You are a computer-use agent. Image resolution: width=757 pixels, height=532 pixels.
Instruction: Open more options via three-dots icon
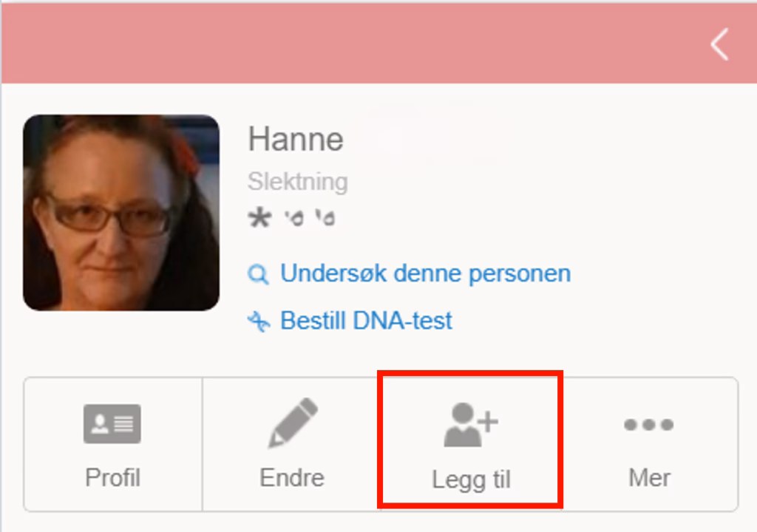[x=648, y=424]
